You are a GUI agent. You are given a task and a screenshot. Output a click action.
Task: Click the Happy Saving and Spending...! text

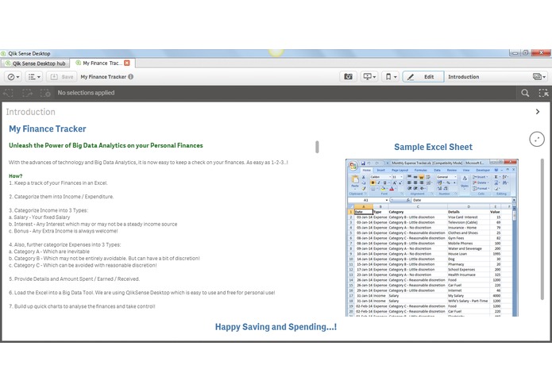click(x=276, y=327)
